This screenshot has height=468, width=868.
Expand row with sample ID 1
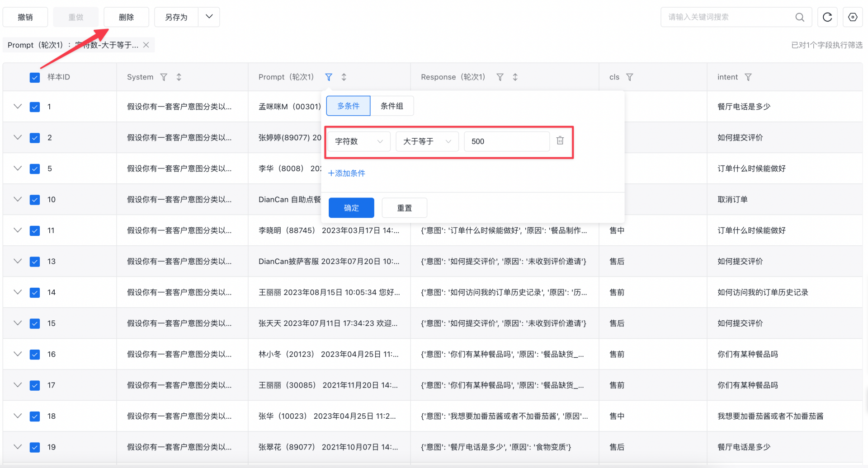click(x=18, y=107)
